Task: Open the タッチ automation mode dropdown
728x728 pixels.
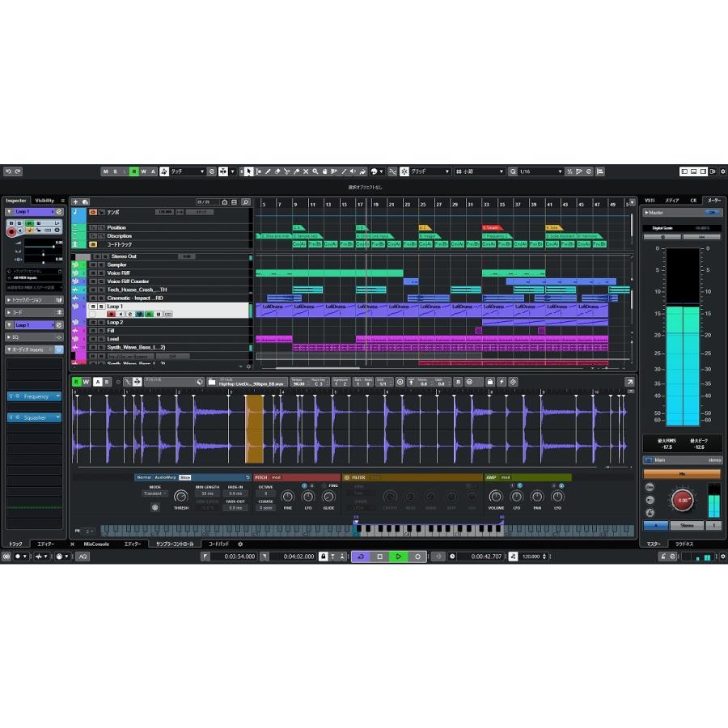Action: pyautogui.click(x=186, y=171)
